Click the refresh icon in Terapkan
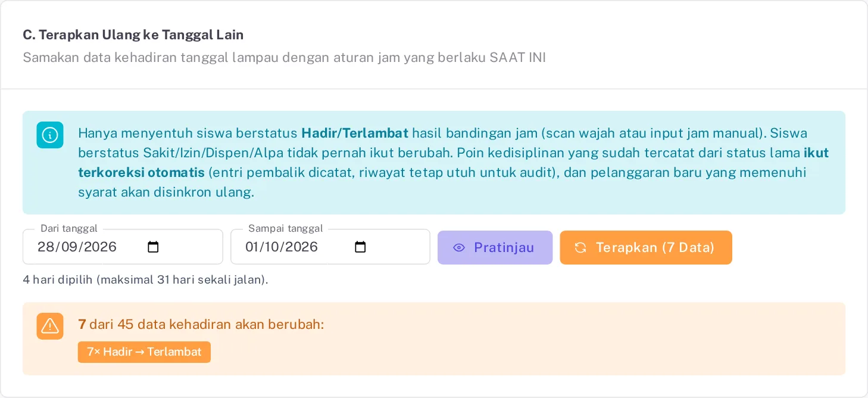The height and width of the screenshot is (398, 868). point(580,248)
